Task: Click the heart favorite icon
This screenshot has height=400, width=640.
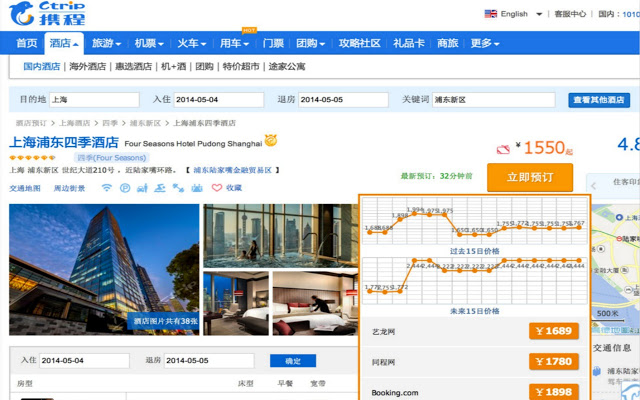Action: 217,188
